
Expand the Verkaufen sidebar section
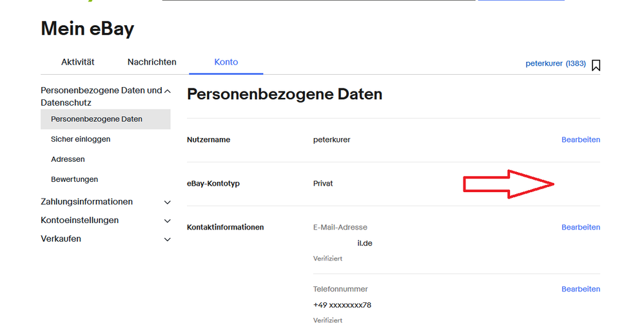pyautogui.click(x=168, y=240)
